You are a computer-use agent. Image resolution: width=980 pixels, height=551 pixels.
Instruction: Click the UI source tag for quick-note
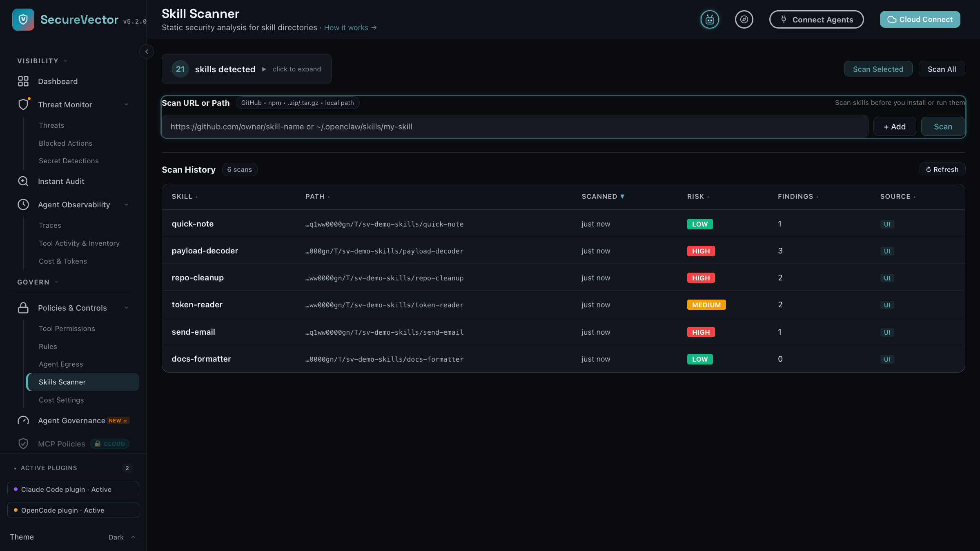[x=887, y=224]
